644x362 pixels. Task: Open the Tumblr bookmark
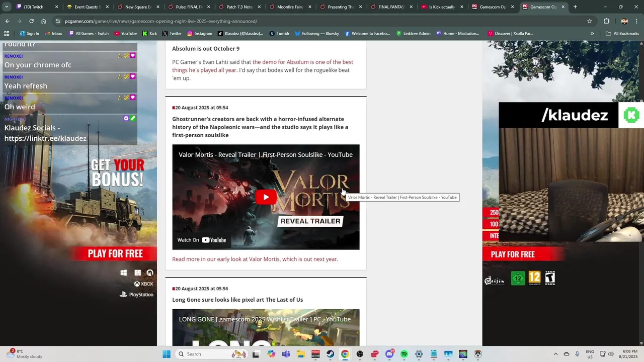(279, 34)
